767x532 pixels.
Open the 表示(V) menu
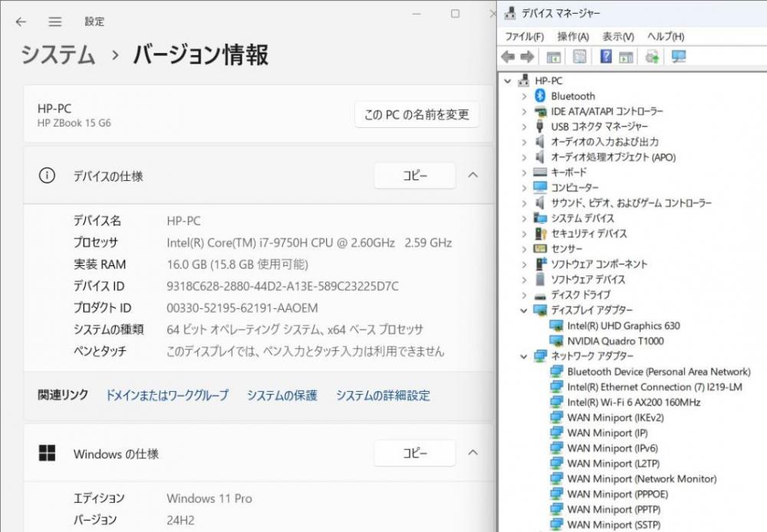(x=617, y=36)
